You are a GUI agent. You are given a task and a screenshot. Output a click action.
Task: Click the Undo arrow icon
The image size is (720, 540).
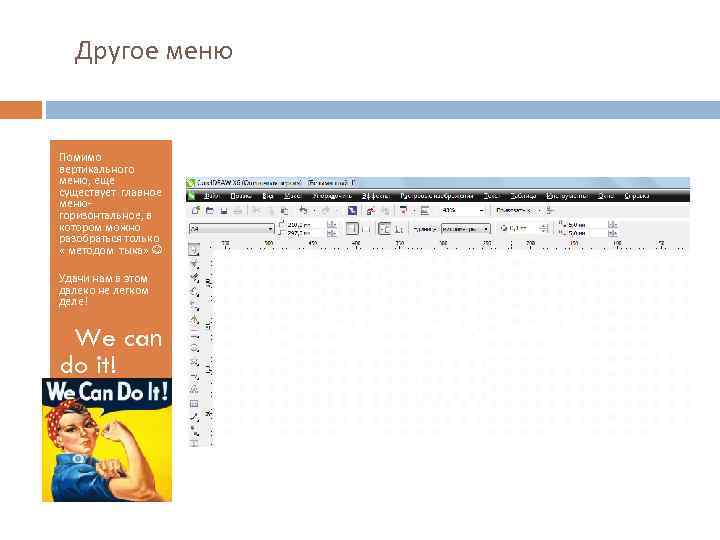click(303, 211)
